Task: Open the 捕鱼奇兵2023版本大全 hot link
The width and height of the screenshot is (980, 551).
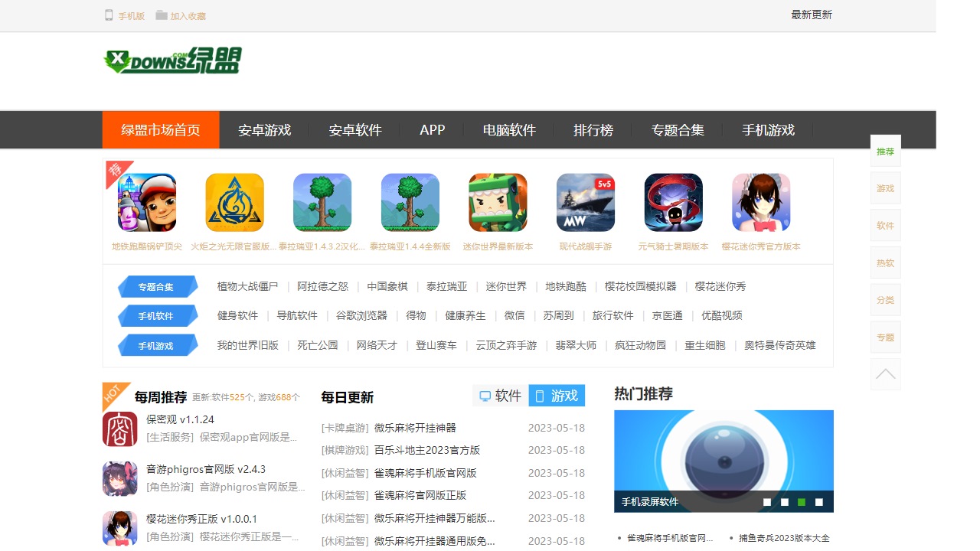Action: click(784, 538)
